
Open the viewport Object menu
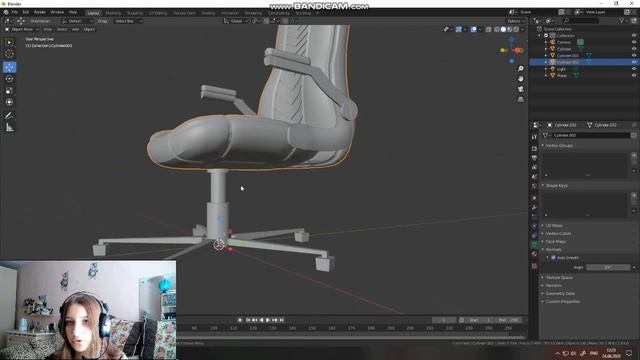coord(89,29)
